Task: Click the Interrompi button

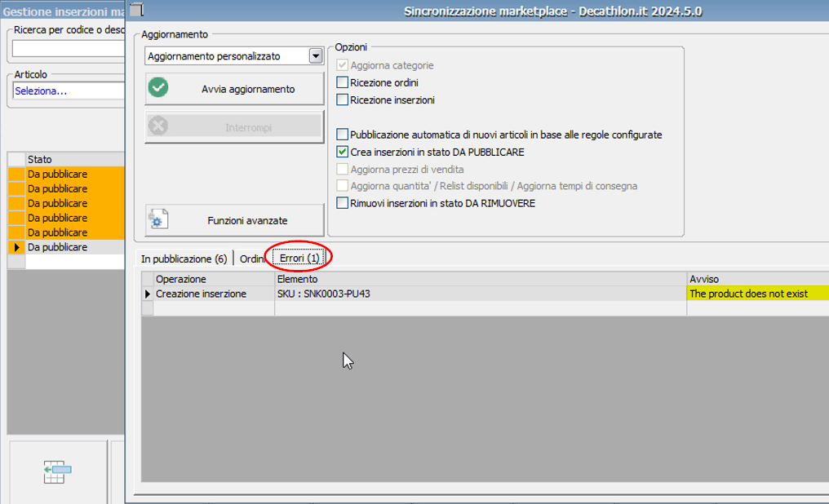Action: [x=234, y=126]
